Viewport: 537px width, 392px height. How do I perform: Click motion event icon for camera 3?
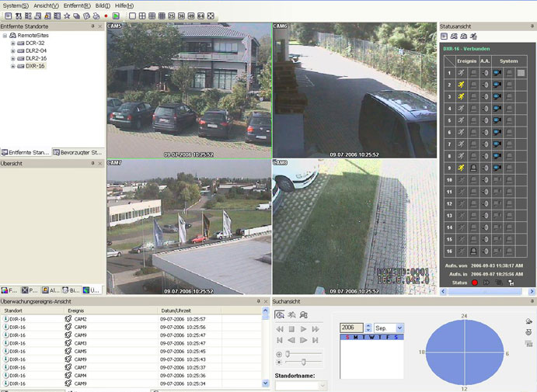460,96
